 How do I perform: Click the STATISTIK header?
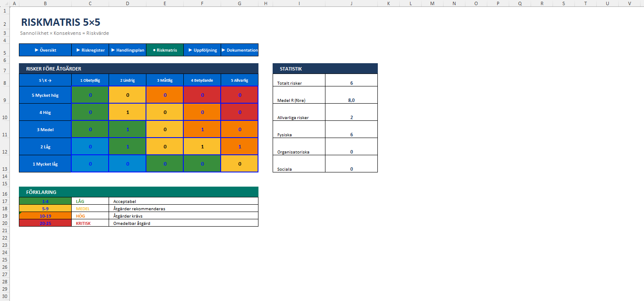pyautogui.click(x=325, y=69)
